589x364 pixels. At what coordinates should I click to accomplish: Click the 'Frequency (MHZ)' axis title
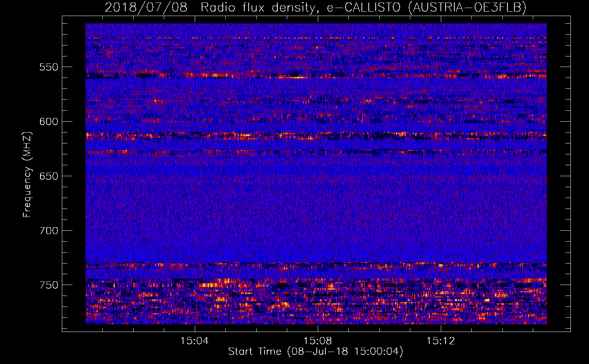click(28, 174)
